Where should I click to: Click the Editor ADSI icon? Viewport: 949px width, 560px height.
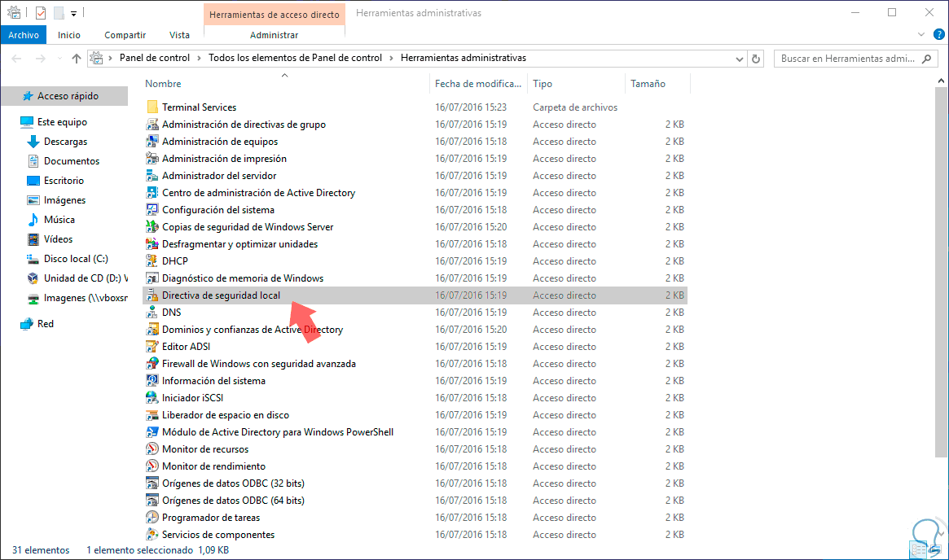pyautogui.click(x=152, y=346)
